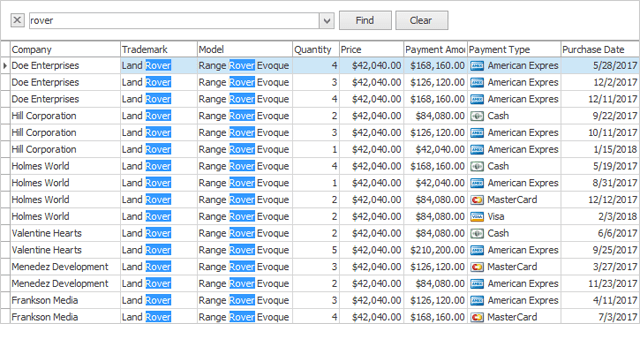Image resolution: width=640 pixels, height=360 pixels.
Task: Click MasterCard text in 3/27/2017 row
Action: click(512, 267)
